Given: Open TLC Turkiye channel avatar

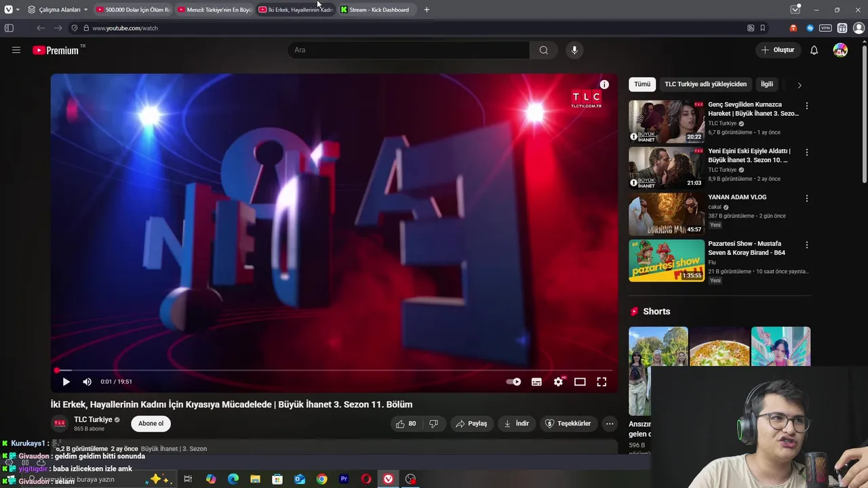Looking at the screenshot, I should pos(60,424).
